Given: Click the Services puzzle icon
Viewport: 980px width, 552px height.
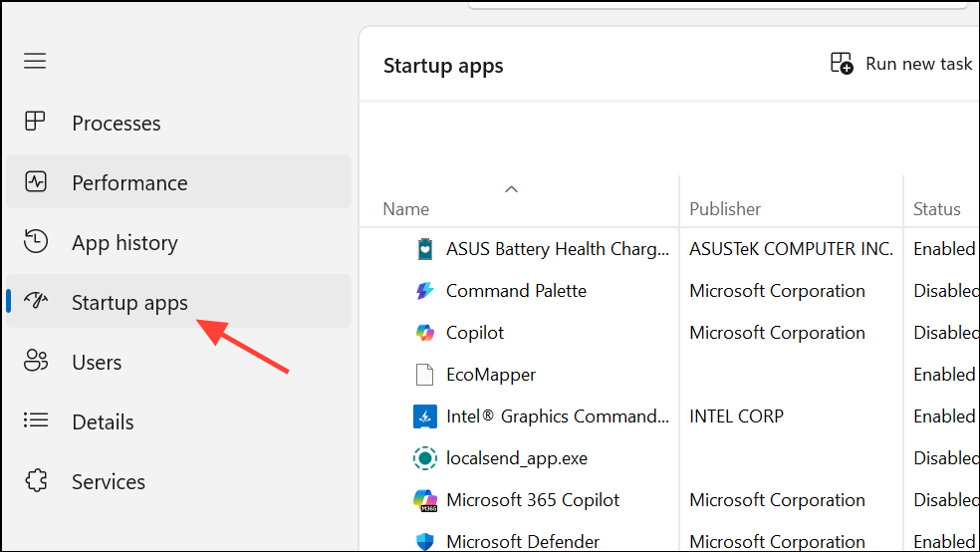Looking at the screenshot, I should 36,480.
